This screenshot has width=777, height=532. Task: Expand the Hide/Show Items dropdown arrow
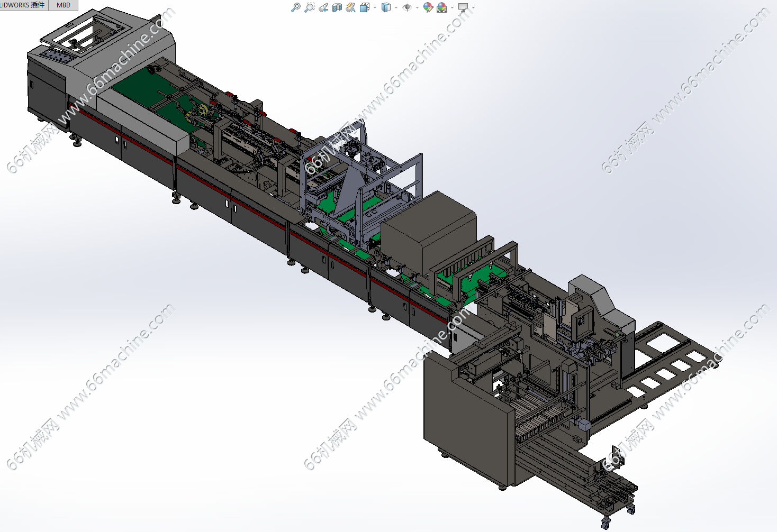[417, 7]
